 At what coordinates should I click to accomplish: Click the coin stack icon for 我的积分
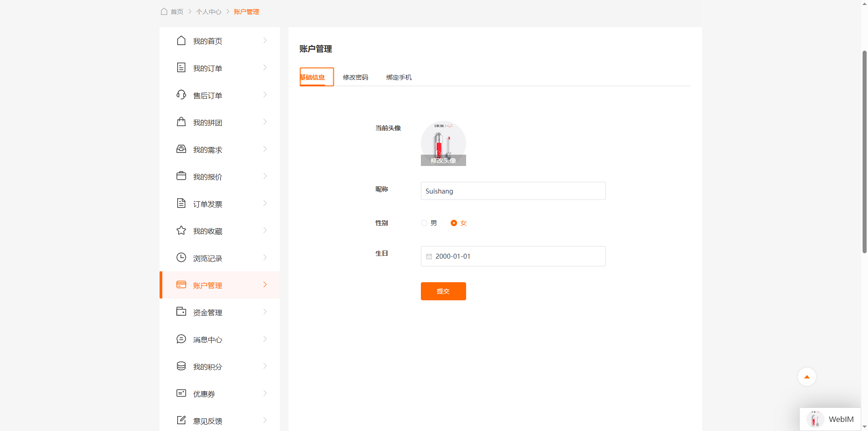tap(181, 366)
